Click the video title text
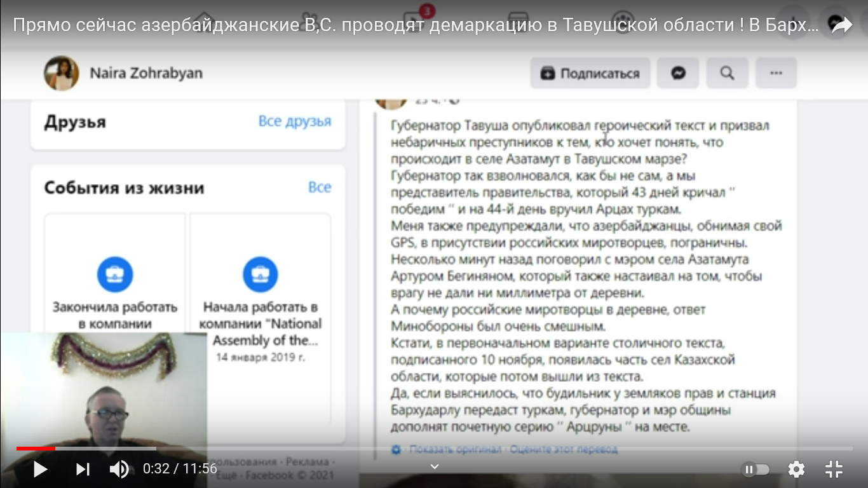Screen dimensions: 868x488 (416, 26)
